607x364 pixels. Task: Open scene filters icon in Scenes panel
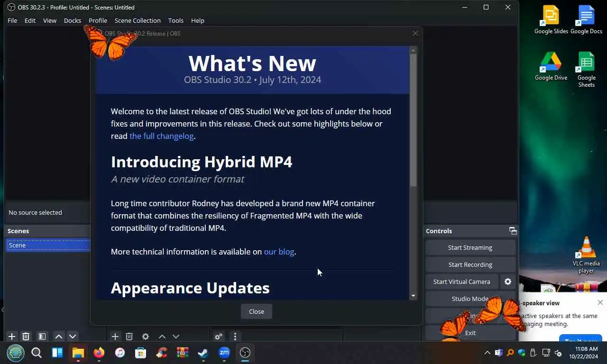click(x=42, y=337)
